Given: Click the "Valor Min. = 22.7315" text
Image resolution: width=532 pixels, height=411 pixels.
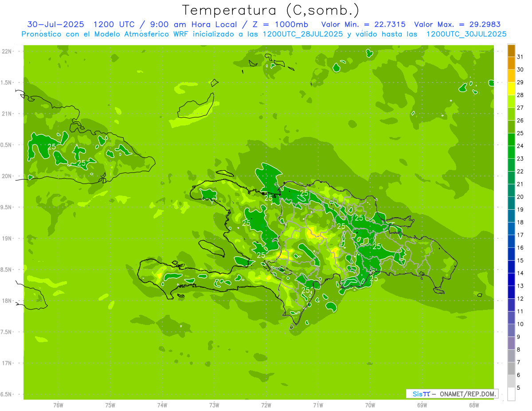Looking at the screenshot, I should [x=362, y=24].
